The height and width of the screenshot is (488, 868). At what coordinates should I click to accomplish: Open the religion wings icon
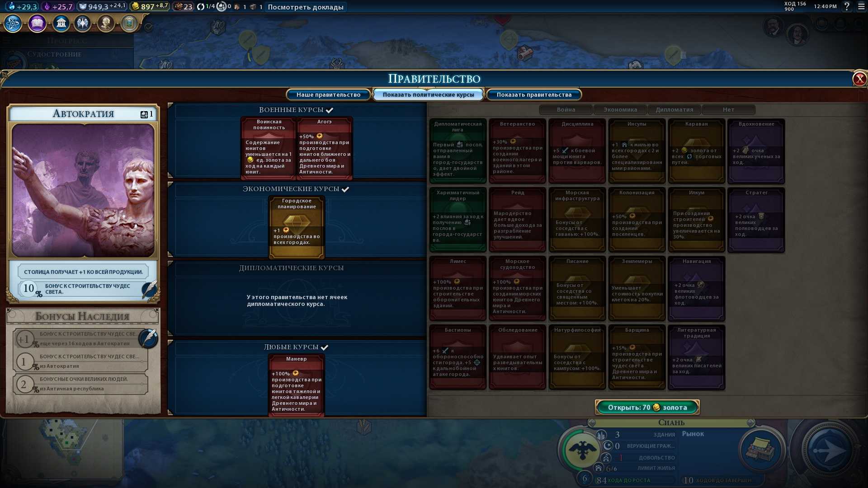tap(83, 23)
